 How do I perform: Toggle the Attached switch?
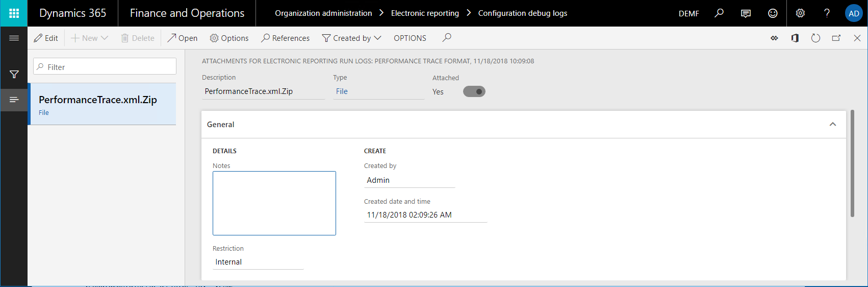[x=474, y=92]
